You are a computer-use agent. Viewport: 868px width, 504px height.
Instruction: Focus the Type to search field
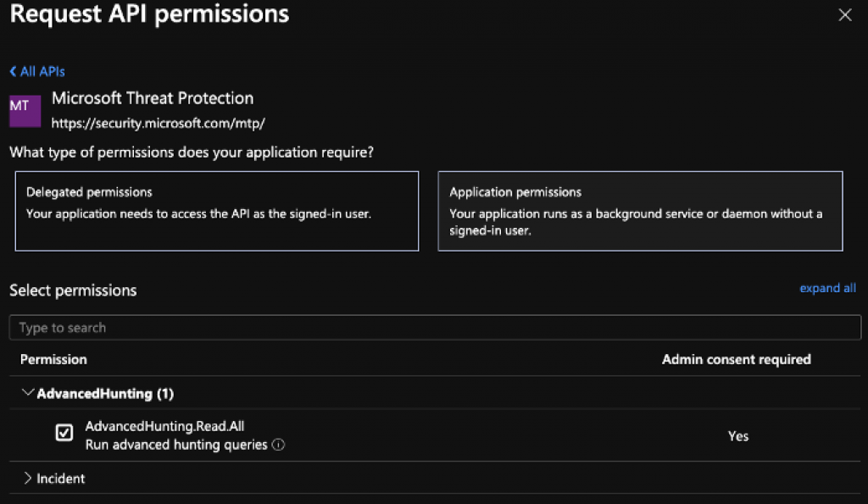(x=435, y=328)
